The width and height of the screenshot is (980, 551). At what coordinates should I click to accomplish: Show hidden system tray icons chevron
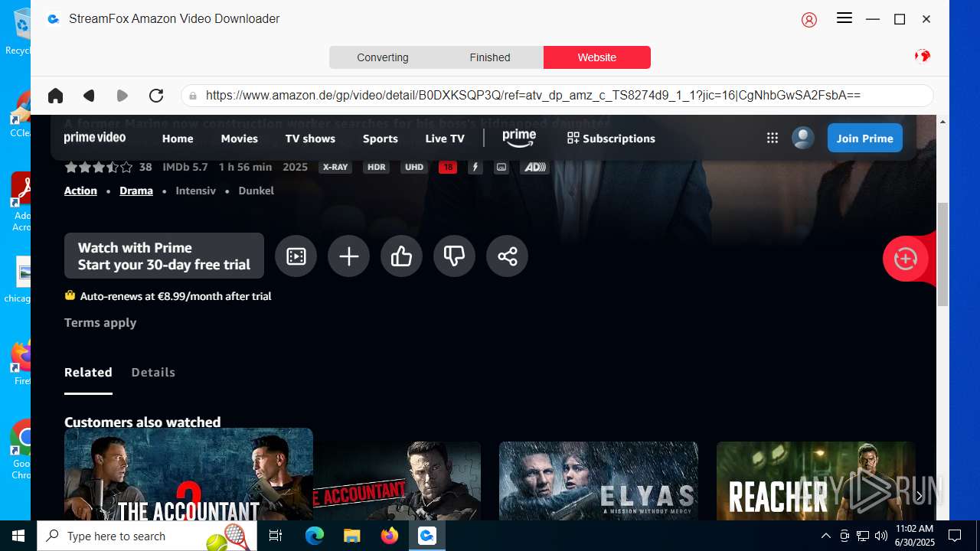(x=825, y=536)
